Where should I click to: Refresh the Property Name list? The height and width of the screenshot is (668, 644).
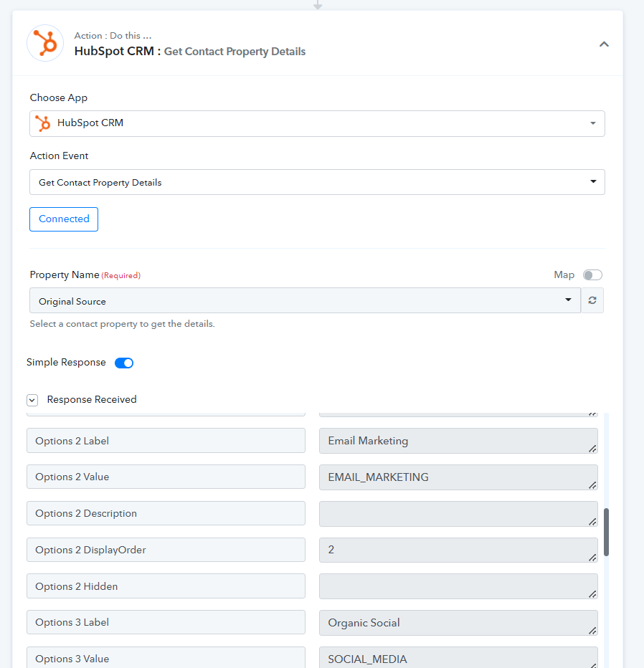pyautogui.click(x=592, y=300)
